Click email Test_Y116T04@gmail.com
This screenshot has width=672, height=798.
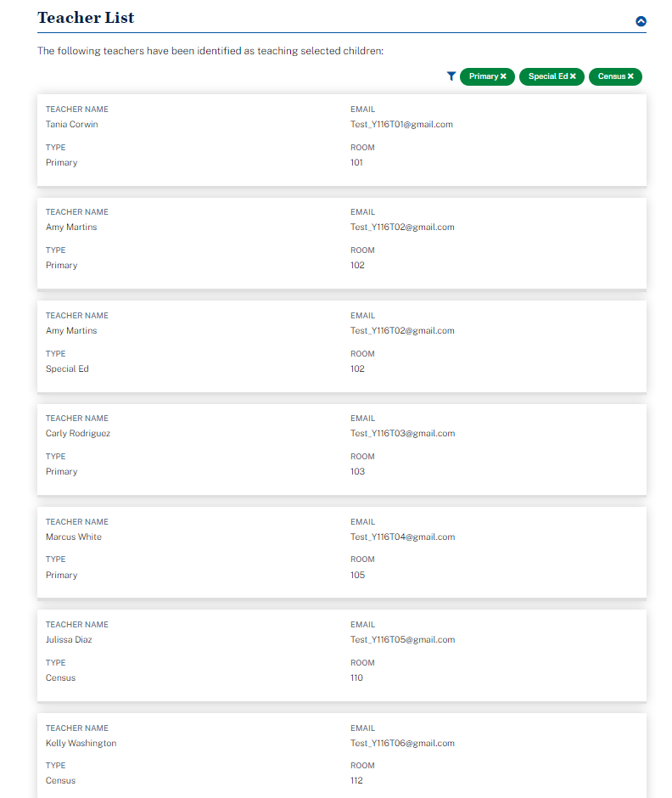[x=402, y=537]
